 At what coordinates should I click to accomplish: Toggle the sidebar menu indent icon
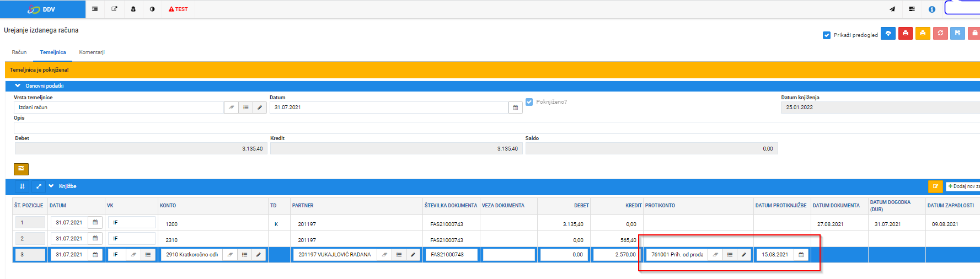point(95,9)
